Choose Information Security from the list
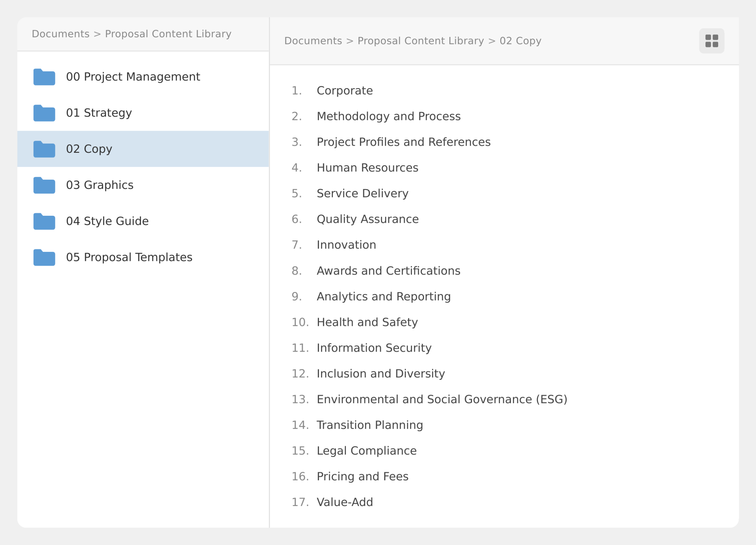This screenshot has width=756, height=545. click(x=374, y=348)
